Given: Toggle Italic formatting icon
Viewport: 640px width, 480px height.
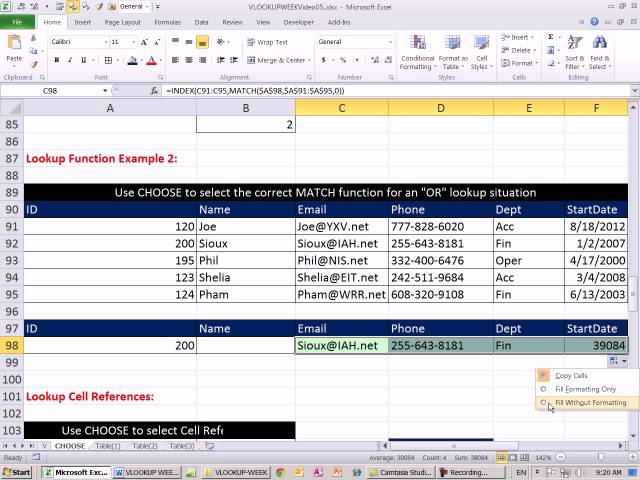Looking at the screenshot, I should [x=70, y=60].
